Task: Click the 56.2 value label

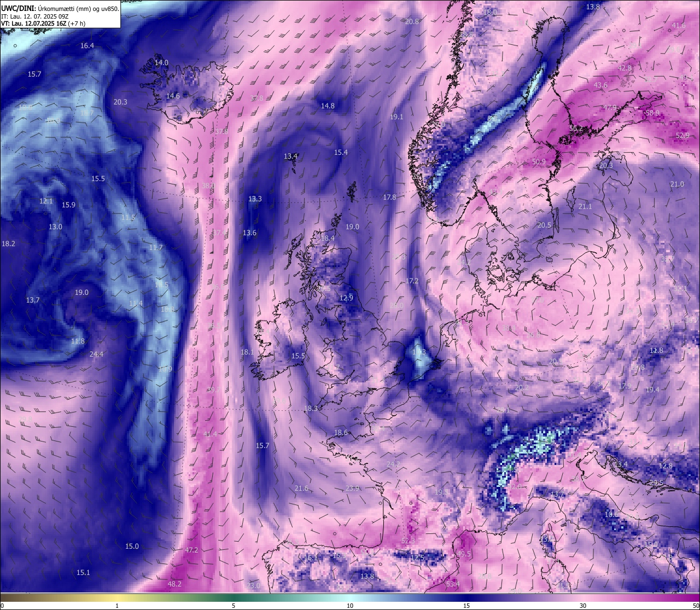Action: pyautogui.click(x=576, y=129)
